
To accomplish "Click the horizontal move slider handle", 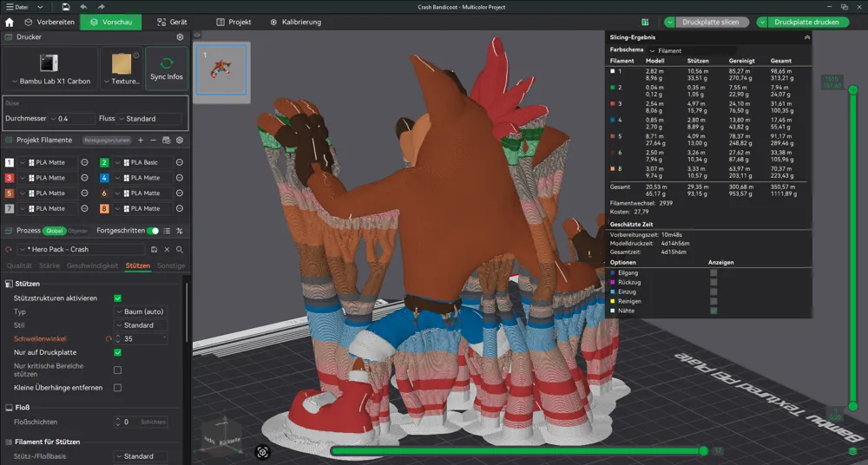I will 704,451.
